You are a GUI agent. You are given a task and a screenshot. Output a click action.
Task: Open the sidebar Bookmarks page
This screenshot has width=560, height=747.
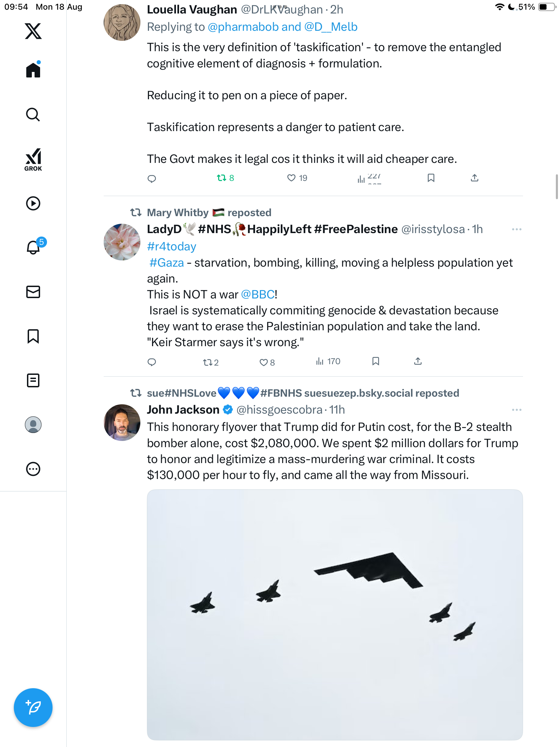(x=33, y=336)
